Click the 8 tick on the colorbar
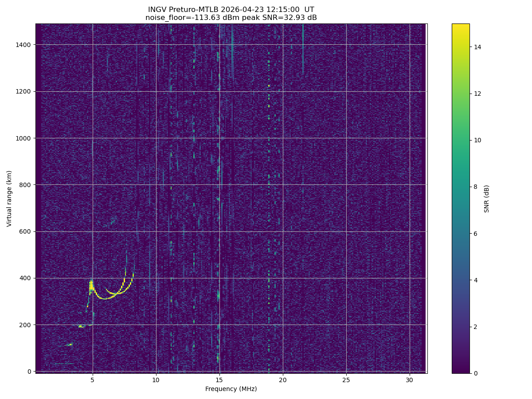Screen dimensions: 532x399 pyautogui.click(x=476, y=187)
